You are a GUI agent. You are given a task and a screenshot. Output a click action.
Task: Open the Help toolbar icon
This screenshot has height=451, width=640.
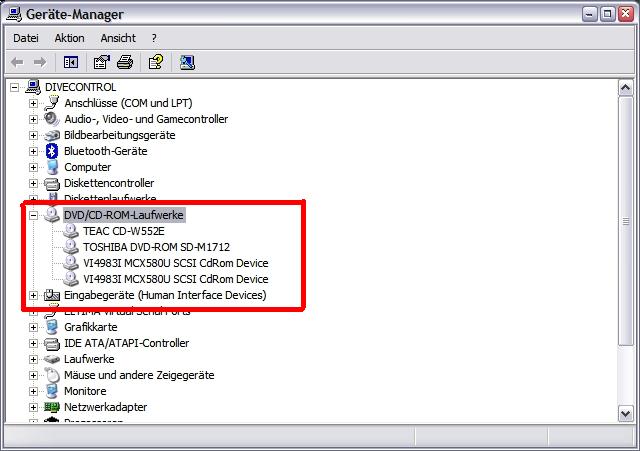pos(156,62)
